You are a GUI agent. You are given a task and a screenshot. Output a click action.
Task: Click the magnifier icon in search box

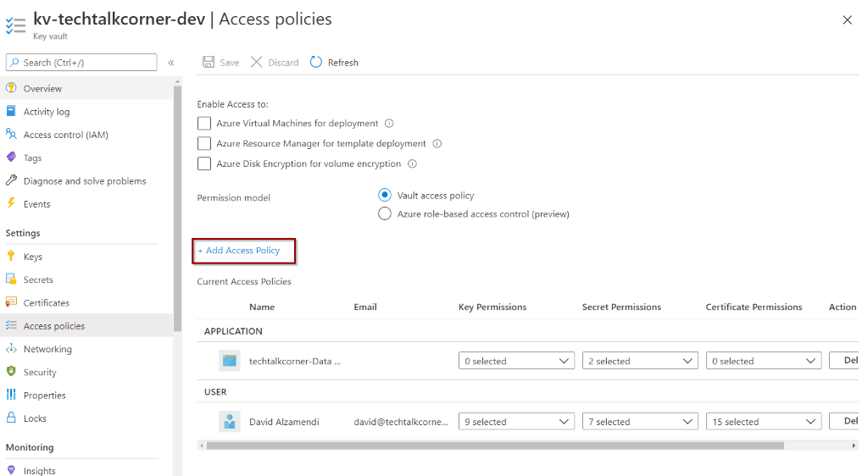[x=15, y=63]
